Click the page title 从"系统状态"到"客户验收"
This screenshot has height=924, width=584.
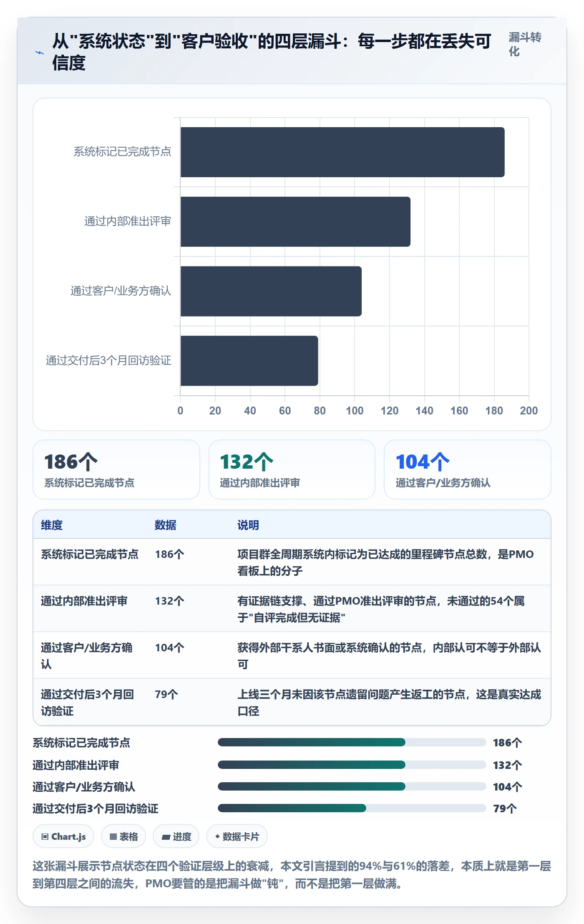click(x=272, y=52)
